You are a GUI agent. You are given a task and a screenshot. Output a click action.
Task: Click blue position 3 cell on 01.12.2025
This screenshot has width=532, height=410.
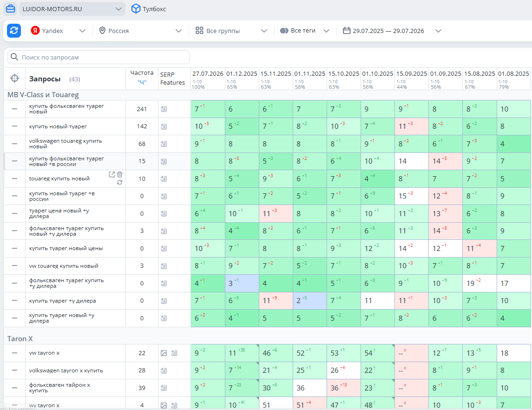(242, 284)
